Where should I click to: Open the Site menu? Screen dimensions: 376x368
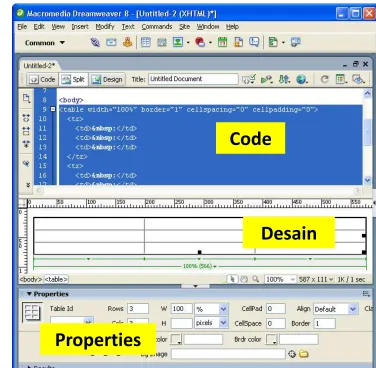(x=184, y=27)
